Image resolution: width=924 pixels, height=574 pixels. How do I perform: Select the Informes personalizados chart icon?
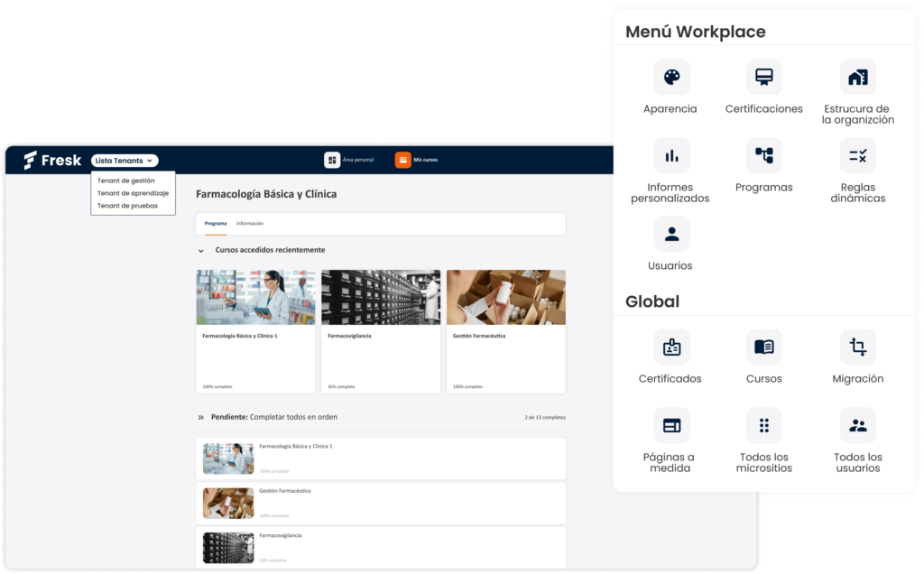pyautogui.click(x=671, y=156)
